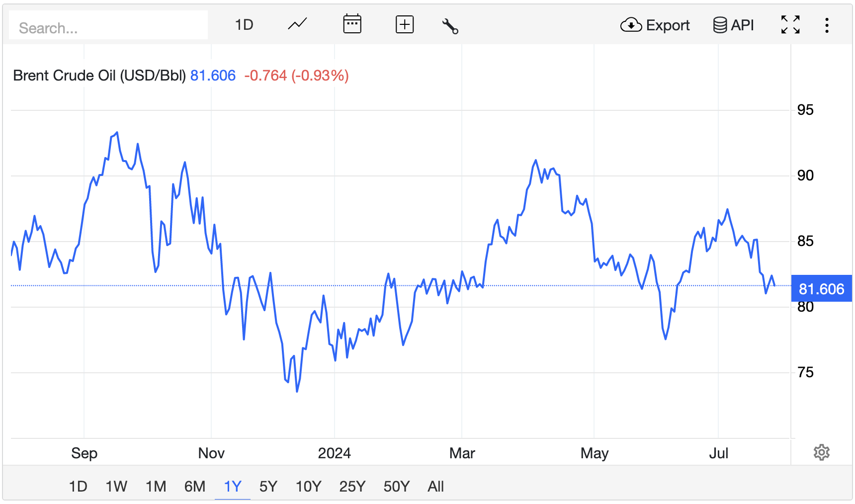
Task: Select the 1W time range tab
Action: (116, 486)
